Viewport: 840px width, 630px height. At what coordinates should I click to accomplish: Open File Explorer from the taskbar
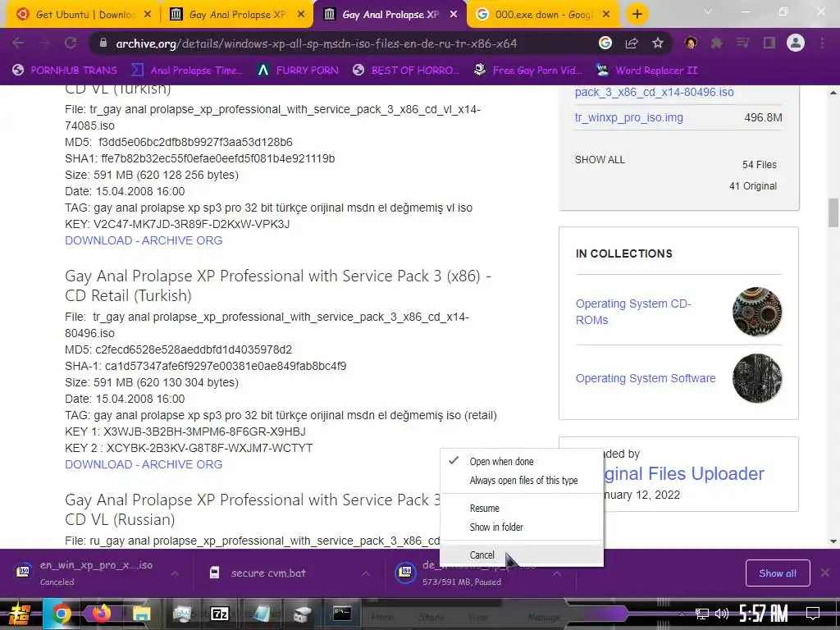[x=141, y=614]
